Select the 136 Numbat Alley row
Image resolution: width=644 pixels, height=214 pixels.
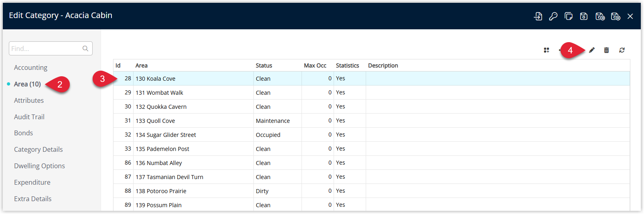click(372, 163)
